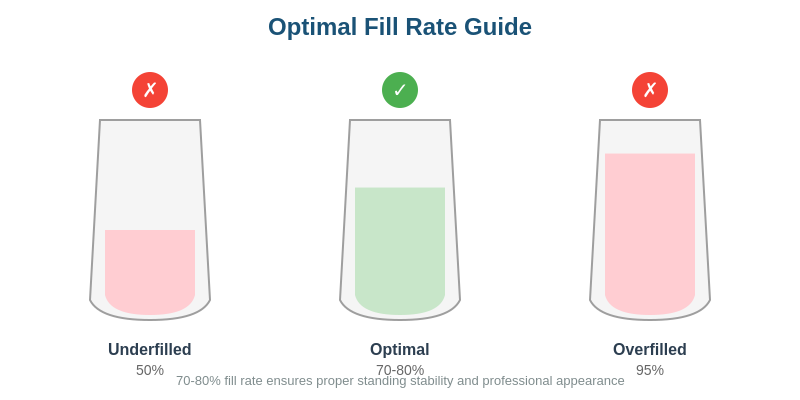The width and height of the screenshot is (800, 400).
Task: Click the bold "Optimal" label below the glass
Action: point(400,349)
